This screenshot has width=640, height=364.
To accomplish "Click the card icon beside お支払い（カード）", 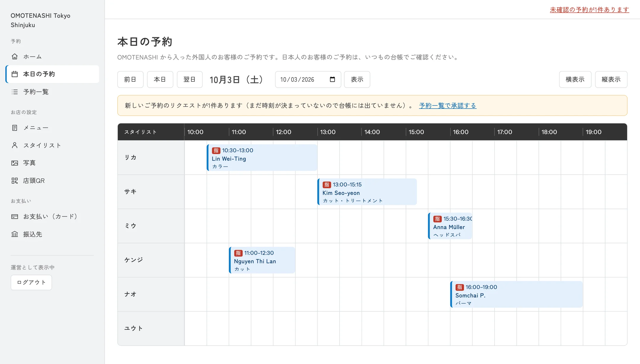I will click(x=15, y=216).
